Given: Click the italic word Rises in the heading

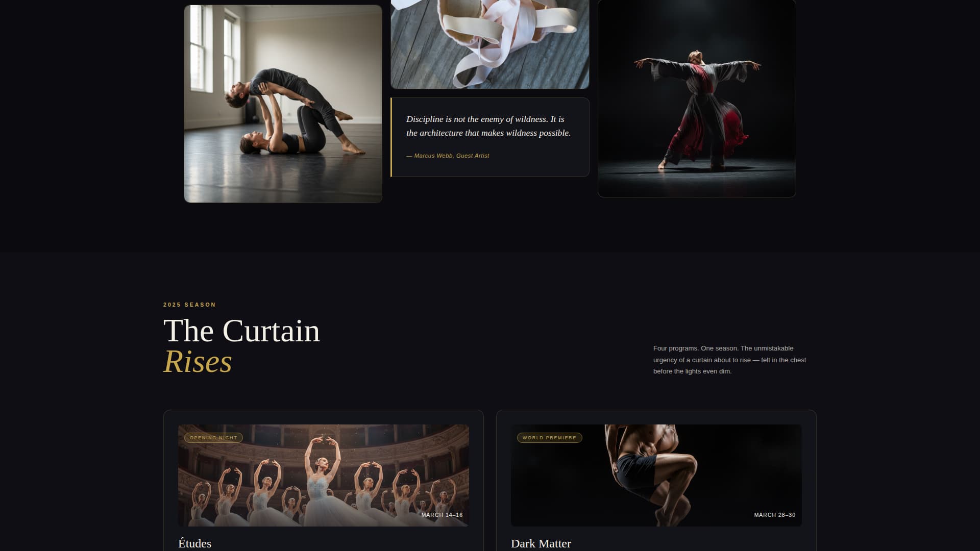Looking at the screenshot, I should [x=197, y=362].
